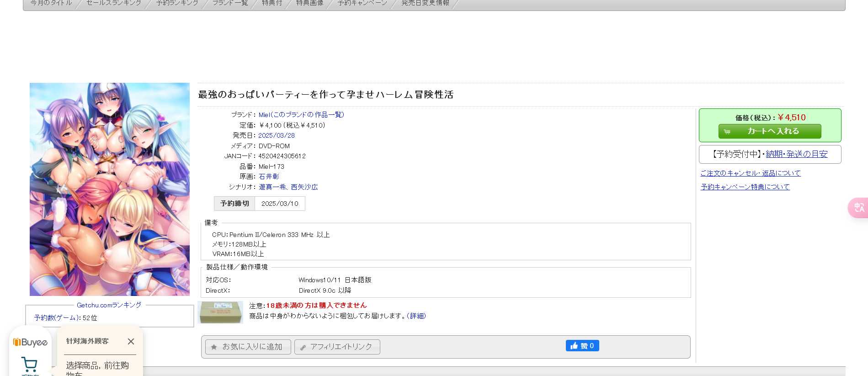The width and height of the screenshot is (868, 376).
Task: Open the 納期・発送の目安 link
Action: point(797,154)
